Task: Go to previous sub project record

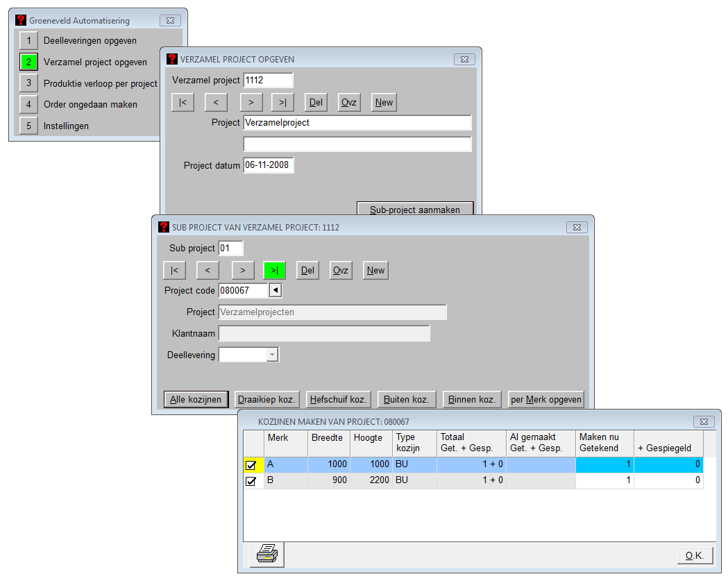Action: [x=208, y=271]
